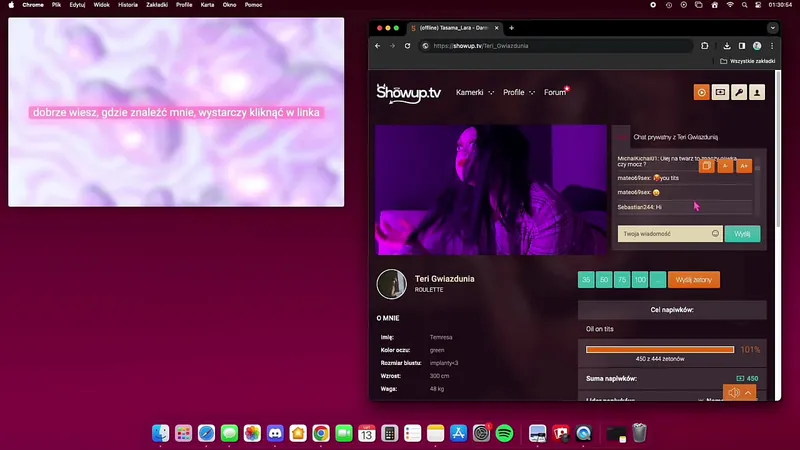
Task: Click the tip goal progress bar
Action: point(660,349)
